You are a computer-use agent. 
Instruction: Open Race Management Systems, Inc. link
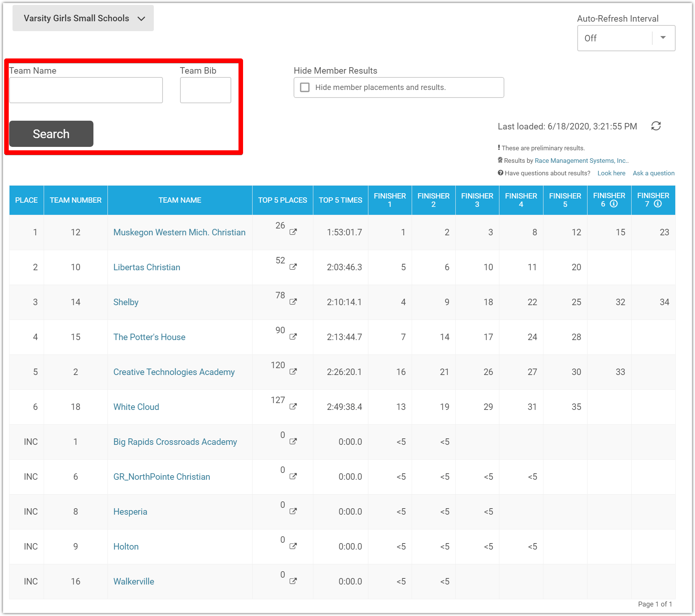[x=581, y=161]
